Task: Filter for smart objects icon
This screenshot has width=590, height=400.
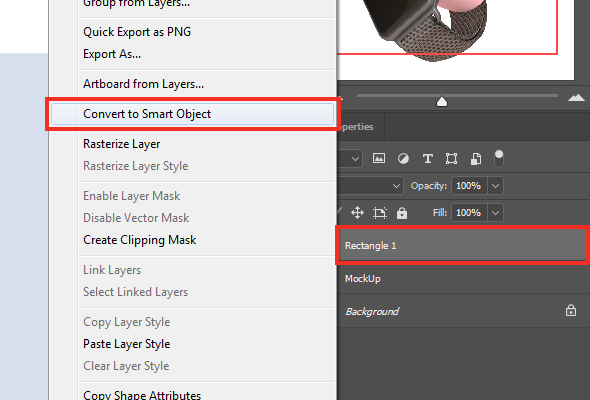Action: pos(476,159)
